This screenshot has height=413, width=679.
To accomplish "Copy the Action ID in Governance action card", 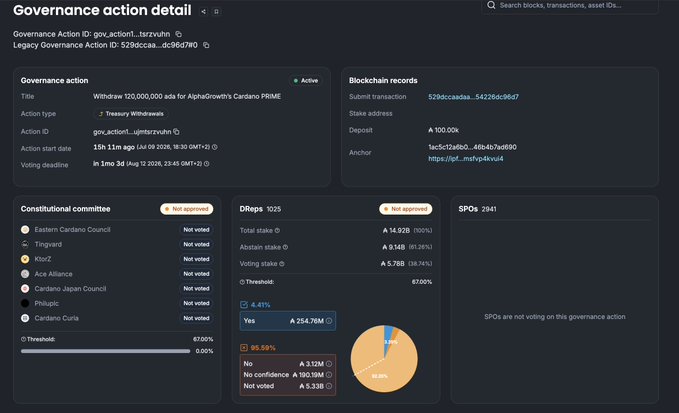I will coord(176,132).
